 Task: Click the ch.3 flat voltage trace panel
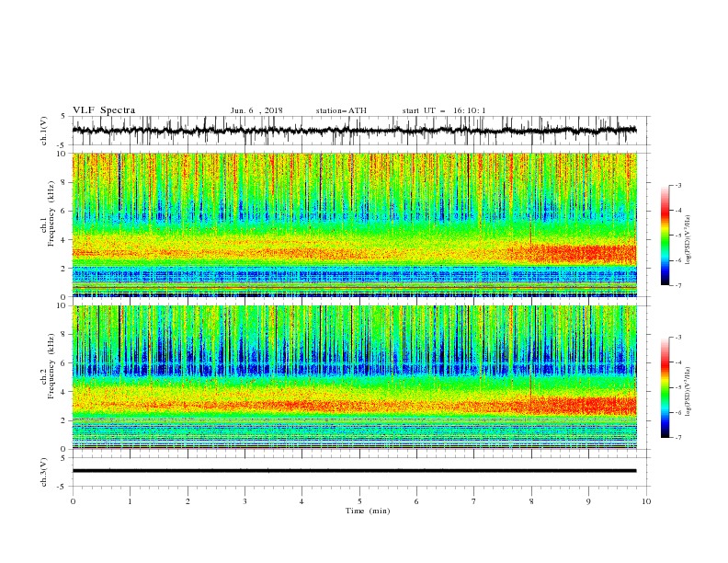point(360,472)
